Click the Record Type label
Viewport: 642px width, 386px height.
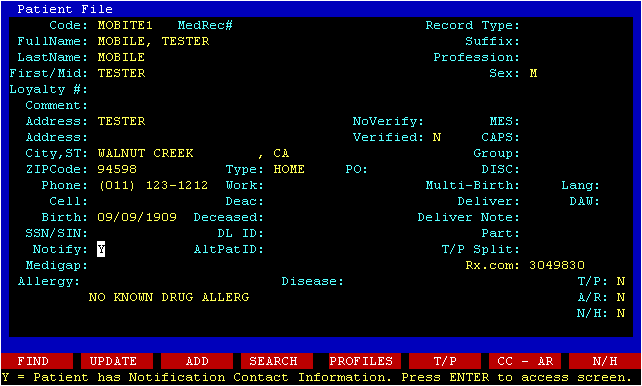473,25
